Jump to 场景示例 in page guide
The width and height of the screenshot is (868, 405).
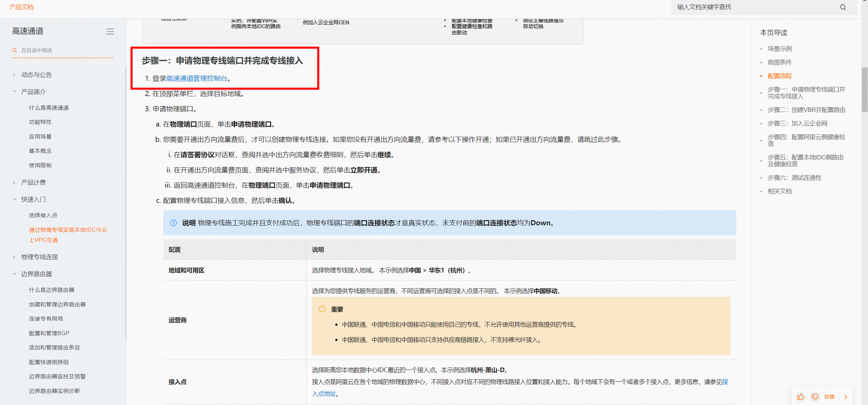click(780, 49)
